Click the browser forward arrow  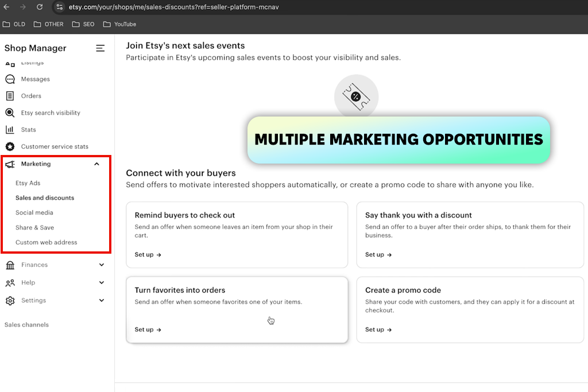pos(23,7)
